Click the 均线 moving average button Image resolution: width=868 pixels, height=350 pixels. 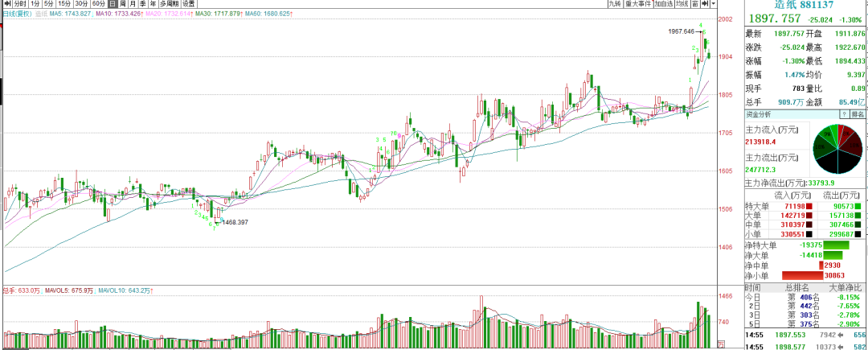click(682, 4)
